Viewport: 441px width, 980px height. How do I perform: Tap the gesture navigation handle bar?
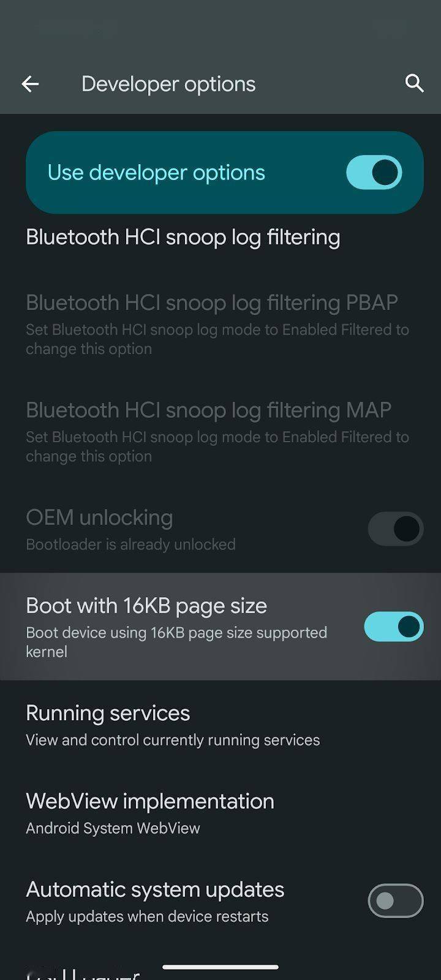click(x=221, y=967)
